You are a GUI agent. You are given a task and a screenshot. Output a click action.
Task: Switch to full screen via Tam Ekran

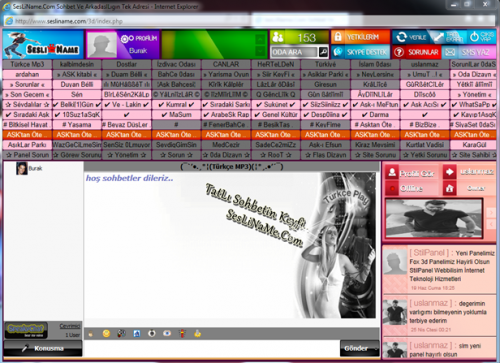coord(448,37)
